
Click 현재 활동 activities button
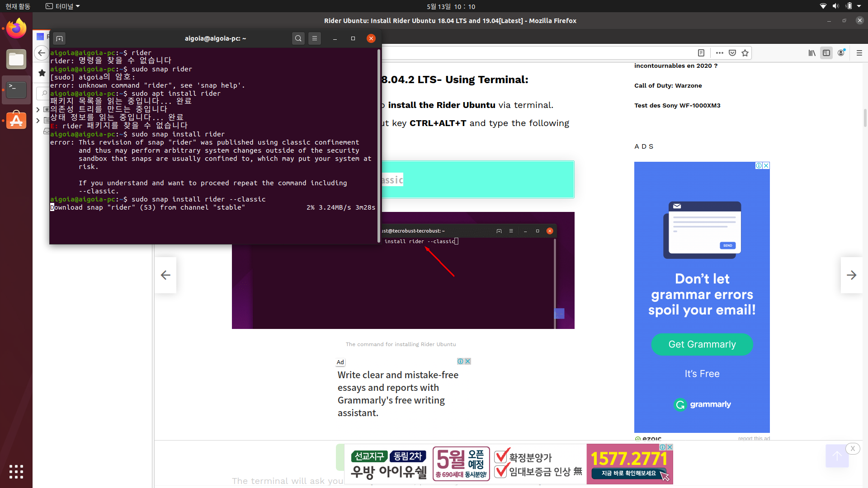coord(18,6)
